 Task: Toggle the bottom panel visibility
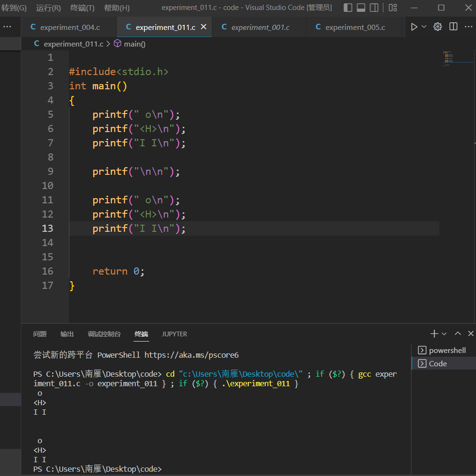tap(361, 8)
